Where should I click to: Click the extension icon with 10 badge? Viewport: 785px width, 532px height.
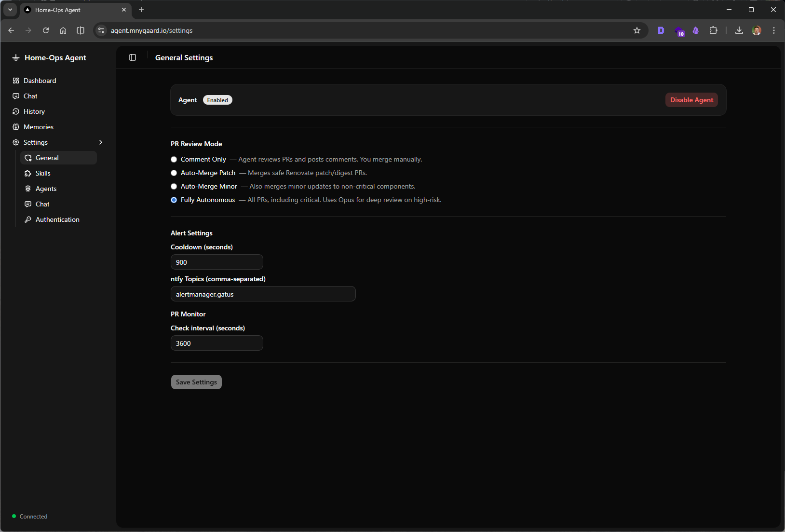pos(679,31)
